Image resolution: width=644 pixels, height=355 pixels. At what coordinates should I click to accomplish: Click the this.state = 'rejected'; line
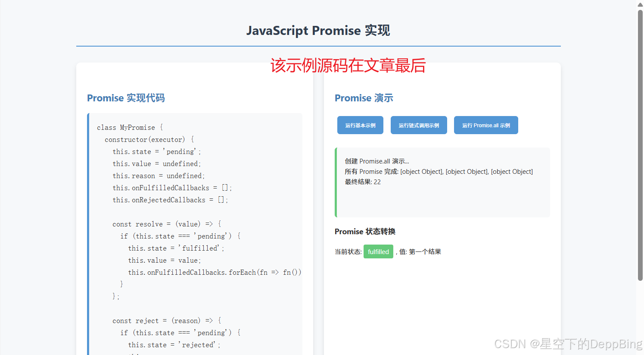(174, 345)
